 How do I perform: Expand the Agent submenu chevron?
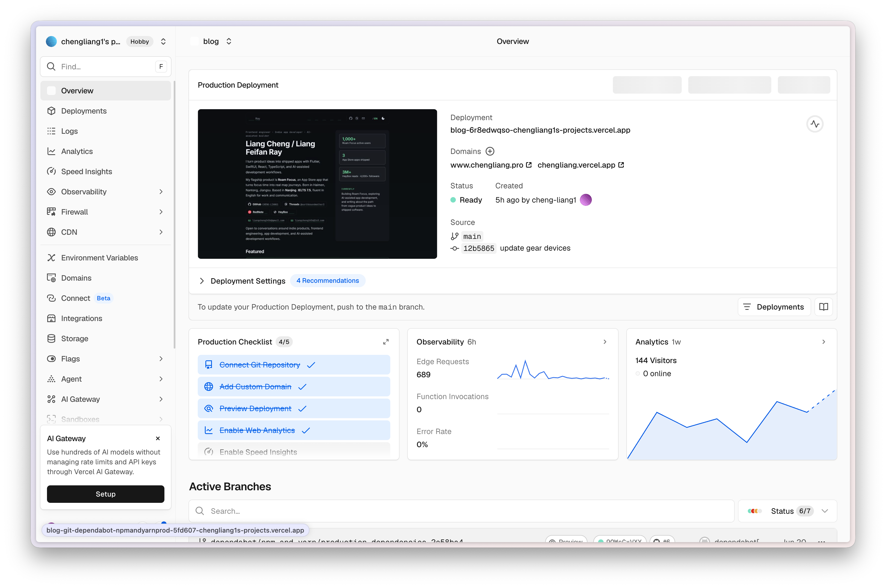[161, 379]
